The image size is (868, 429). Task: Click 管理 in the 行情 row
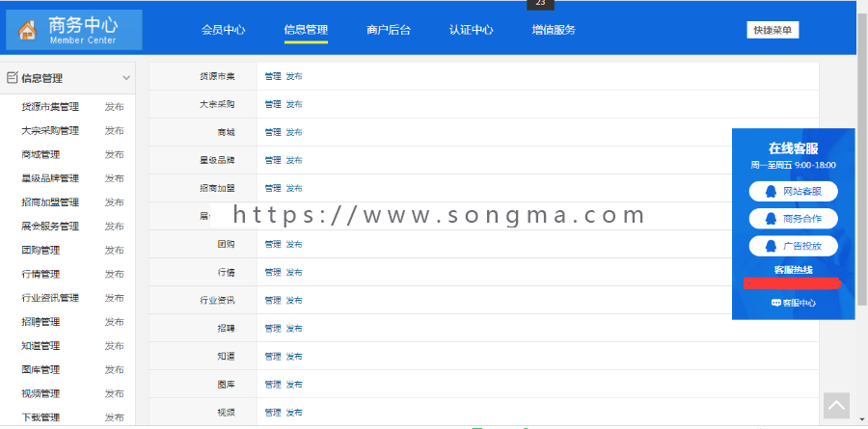click(273, 273)
